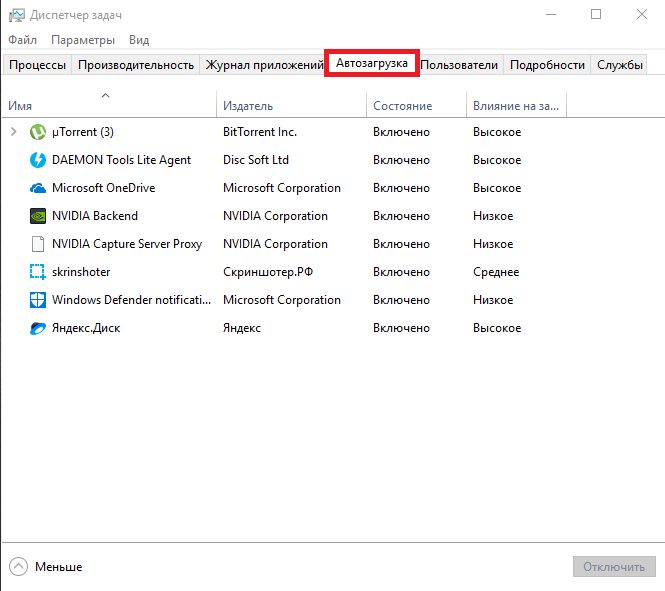The width and height of the screenshot is (665, 591).
Task: Click the Task Manager title bar icon
Action: (x=17, y=15)
